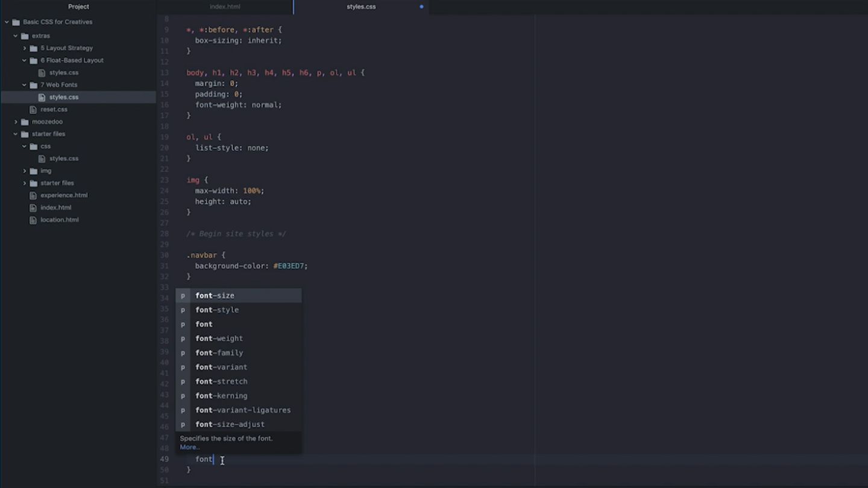Click the file icon beside location.html
Viewport: 868px width, 488px height.
point(33,220)
